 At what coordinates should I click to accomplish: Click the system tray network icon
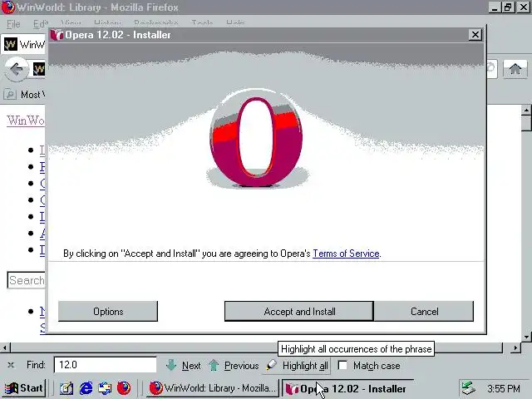pos(468,388)
